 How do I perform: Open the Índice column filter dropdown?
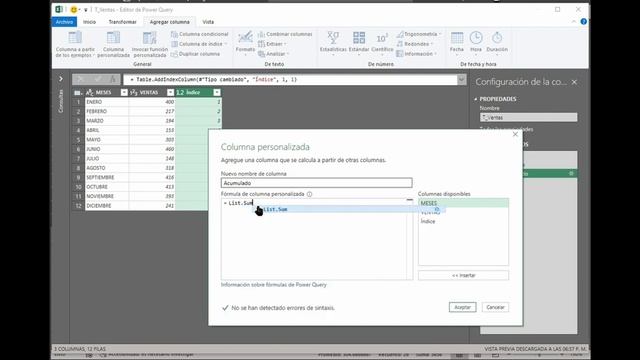coord(217,93)
